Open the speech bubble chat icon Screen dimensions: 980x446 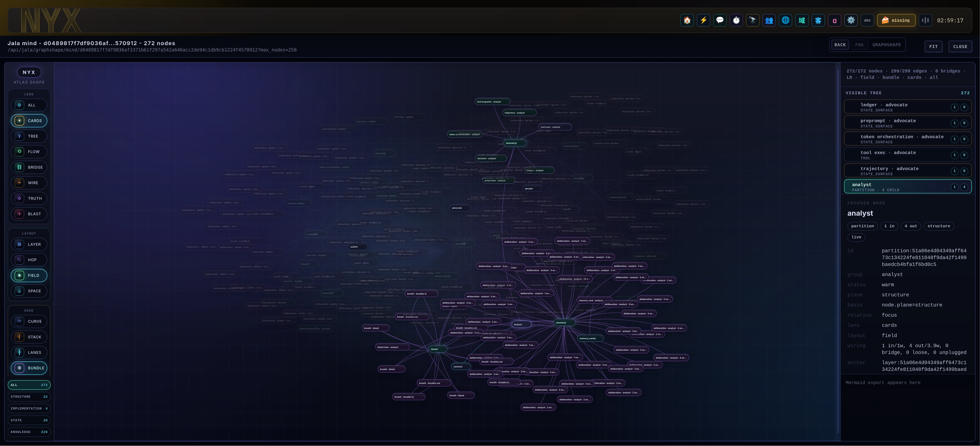[720, 20]
